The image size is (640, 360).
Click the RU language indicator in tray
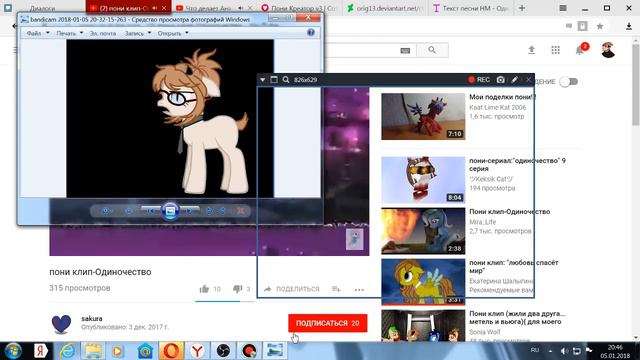point(535,350)
